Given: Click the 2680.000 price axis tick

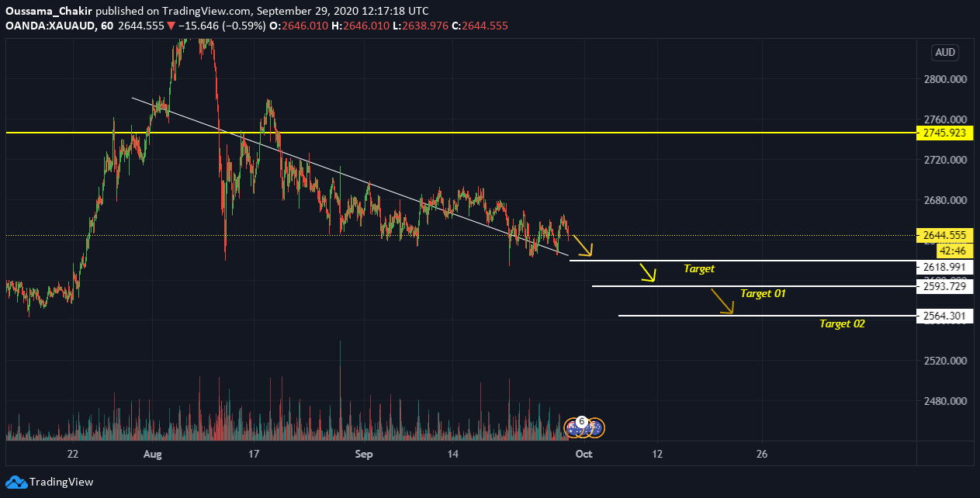Looking at the screenshot, I should point(944,200).
